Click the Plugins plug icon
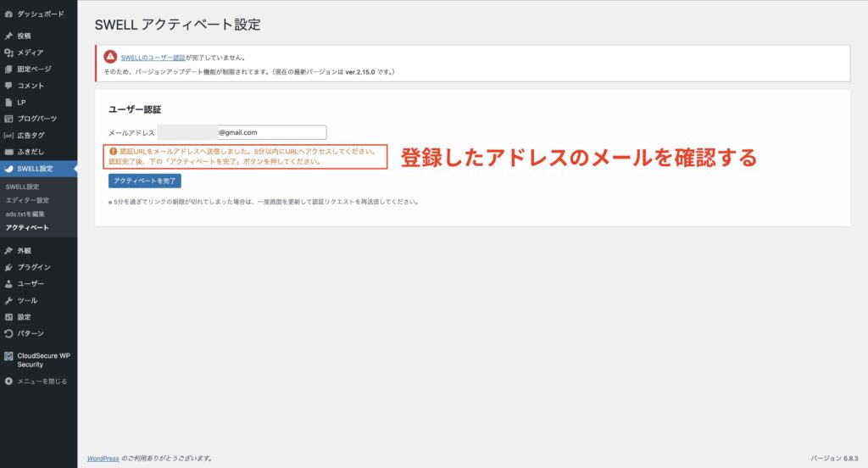This screenshot has width=868, height=468. pyautogui.click(x=8, y=267)
